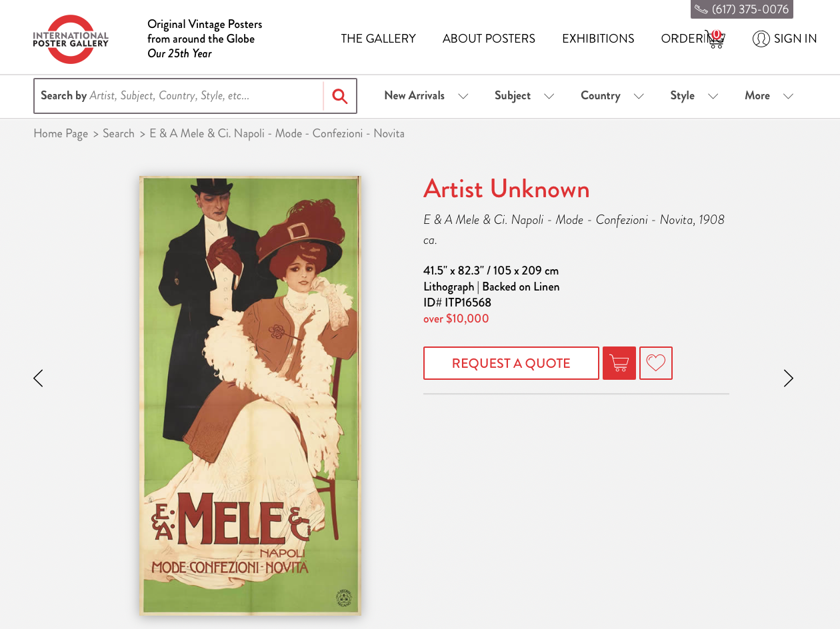Click the 'Original Vintage Posters' tagline
The image size is (840, 629).
205,24
